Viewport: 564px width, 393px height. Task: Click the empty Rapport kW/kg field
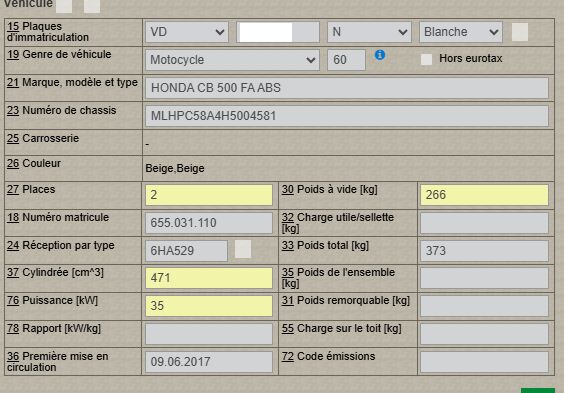[209, 334]
